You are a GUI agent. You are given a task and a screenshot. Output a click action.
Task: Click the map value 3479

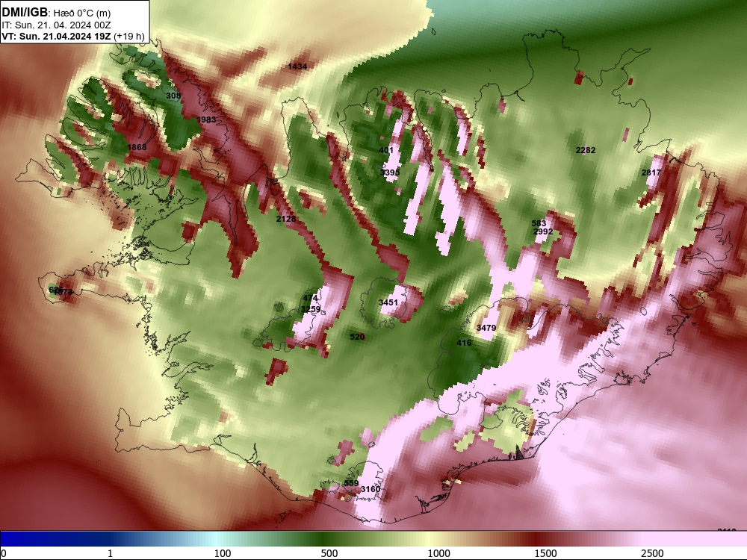(486, 328)
